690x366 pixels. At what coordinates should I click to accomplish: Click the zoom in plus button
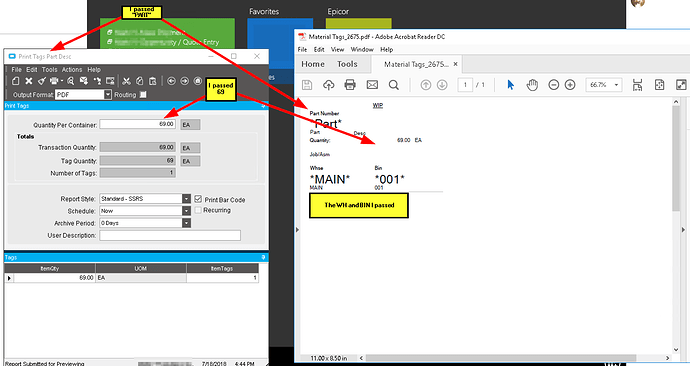[570, 85]
